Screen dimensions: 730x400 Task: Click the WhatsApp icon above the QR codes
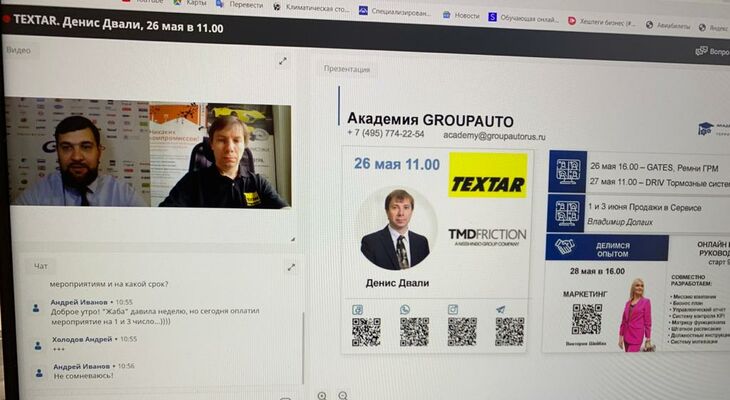pos(405,310)
